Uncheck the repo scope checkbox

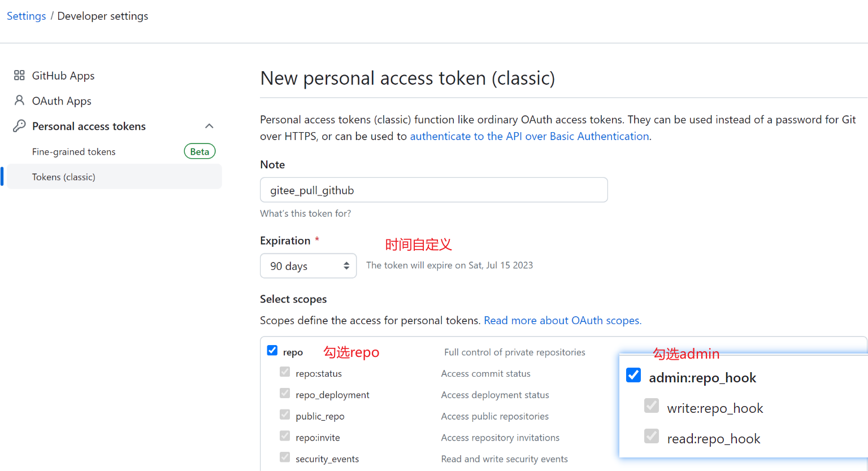tap(272, 351)
